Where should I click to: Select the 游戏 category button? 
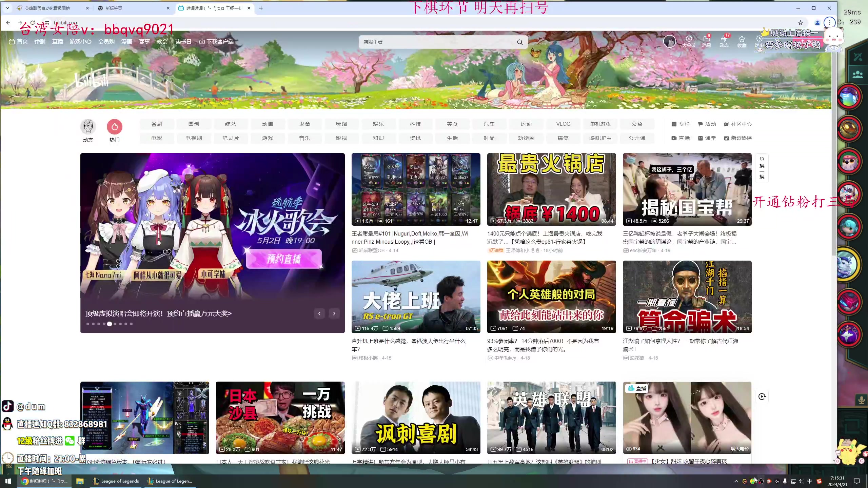pos(268,138)
